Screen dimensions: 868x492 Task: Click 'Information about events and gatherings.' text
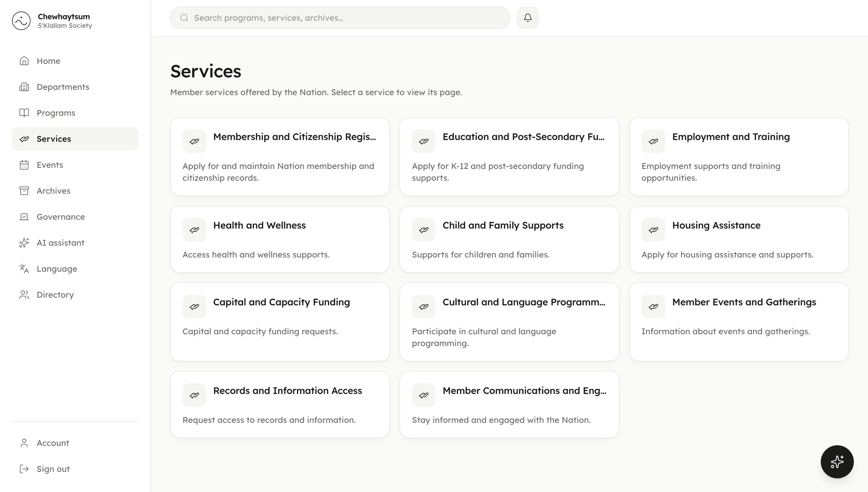pyautogui.click(x=726, y=331)
